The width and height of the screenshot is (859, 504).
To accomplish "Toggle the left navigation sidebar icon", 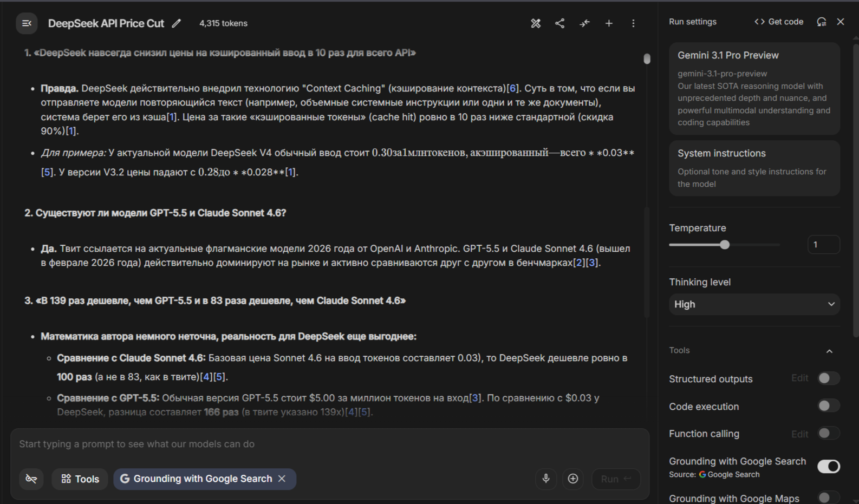I will click(x=27, y=23).
